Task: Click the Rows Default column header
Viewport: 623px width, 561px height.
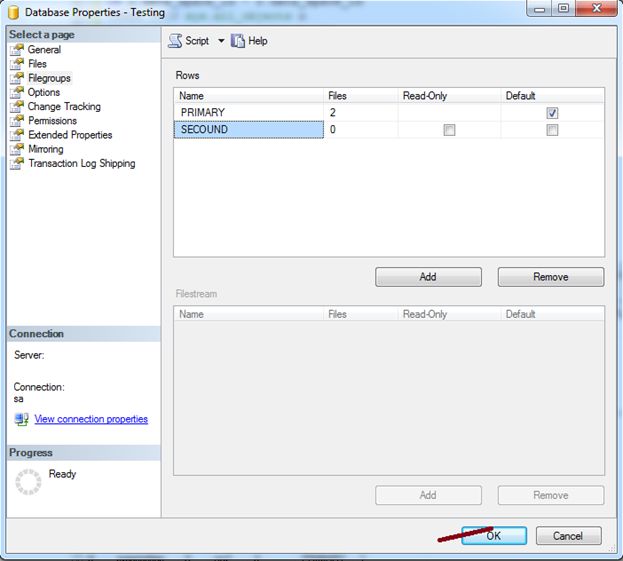Action: (x=552, y=96)
